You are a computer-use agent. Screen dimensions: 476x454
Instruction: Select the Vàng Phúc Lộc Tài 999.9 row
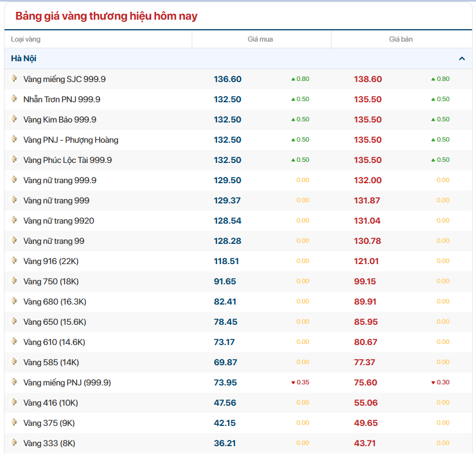click(67, 160)
